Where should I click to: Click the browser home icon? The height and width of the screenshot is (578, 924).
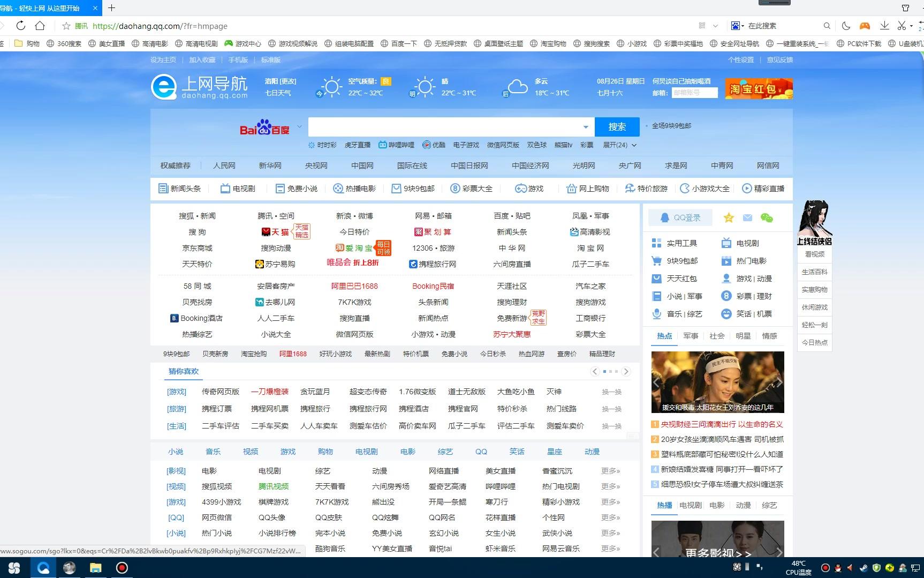(40, 26)
